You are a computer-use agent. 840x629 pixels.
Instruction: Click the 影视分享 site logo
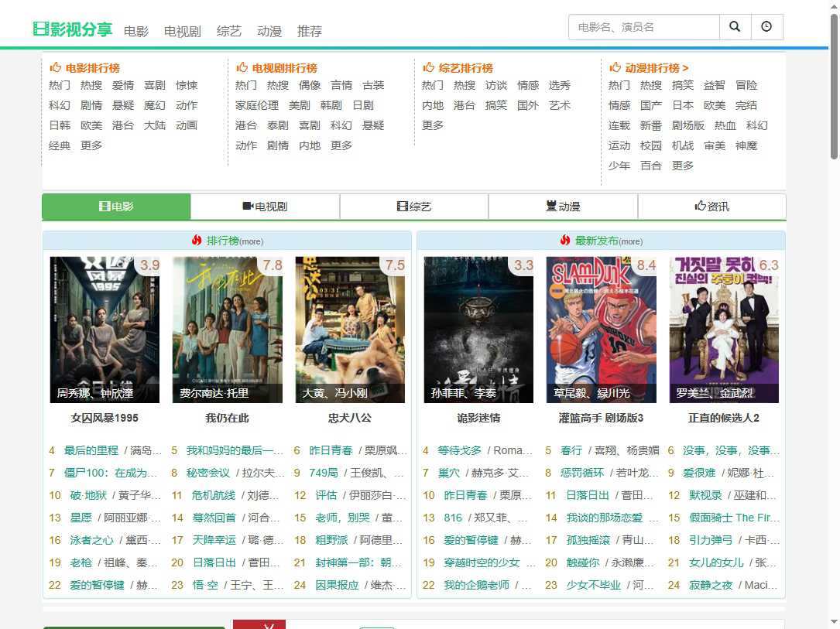pyautogui.click(x=73, y=29)
